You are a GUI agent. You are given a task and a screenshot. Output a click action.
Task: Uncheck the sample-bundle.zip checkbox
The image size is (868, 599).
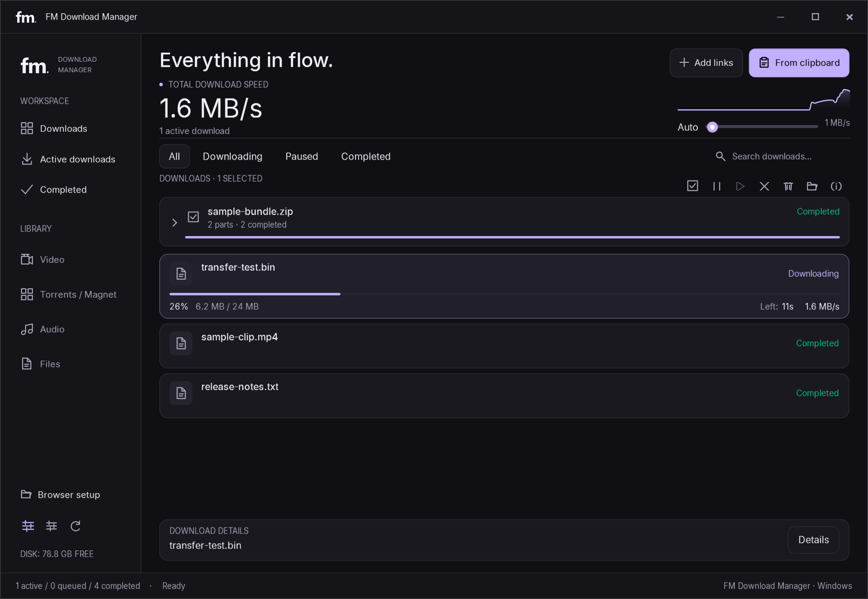[x=193, y=217]
